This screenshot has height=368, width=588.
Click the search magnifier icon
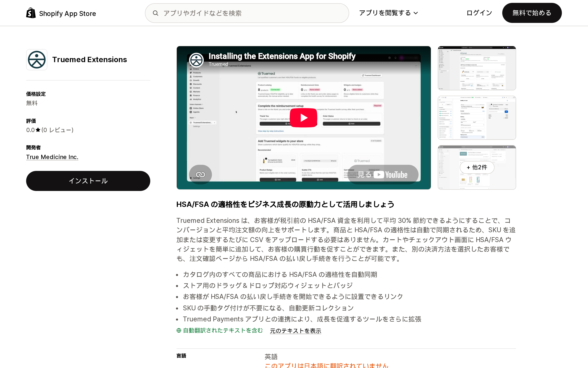coord(156,13)
